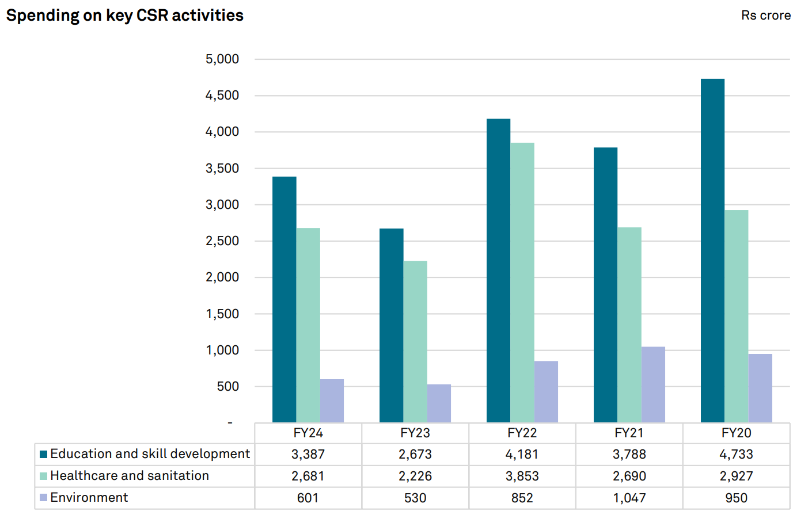Click the FY24 Environment lavender bar
This screenshot has height=515, width=812.
(332, 401)
